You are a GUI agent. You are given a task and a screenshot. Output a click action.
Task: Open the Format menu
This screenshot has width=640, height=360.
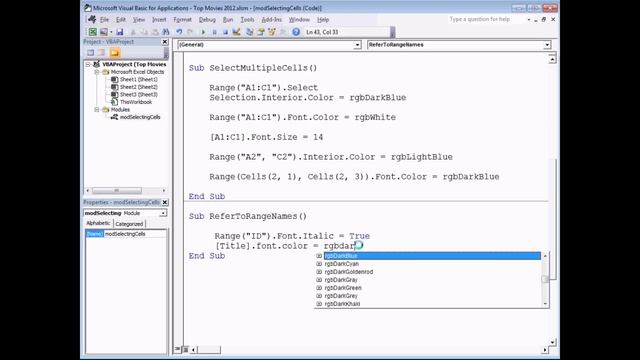(x=182, y=20)
